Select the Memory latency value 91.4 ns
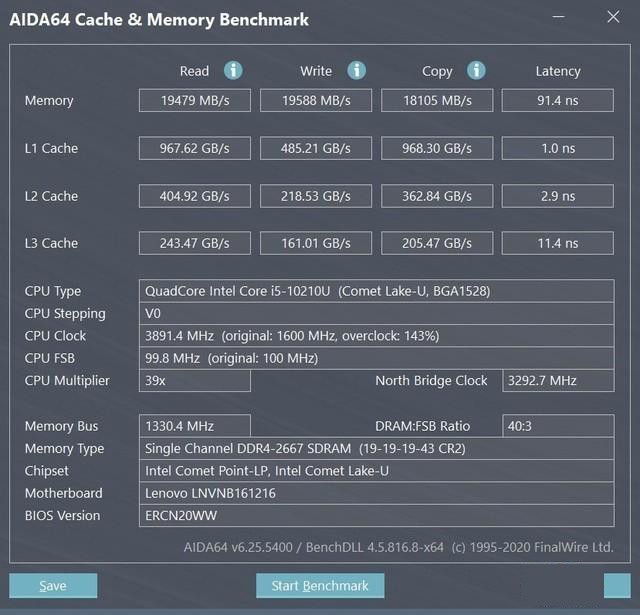This screenshot has height=615, width=640. [558, 100]
